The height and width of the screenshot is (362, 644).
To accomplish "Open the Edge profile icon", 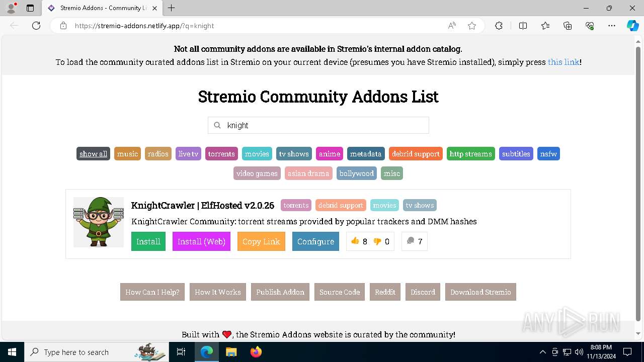I will coord(11,8).
